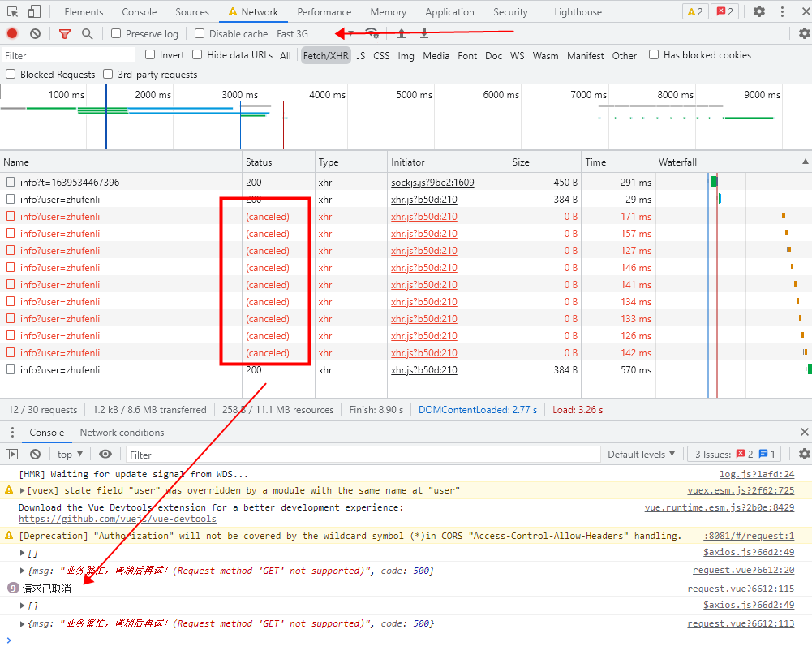Click the sockjs.js?9be2:1609 initiator link
Image resolution: width=812 pixels, height=664 pixels.
432,183
